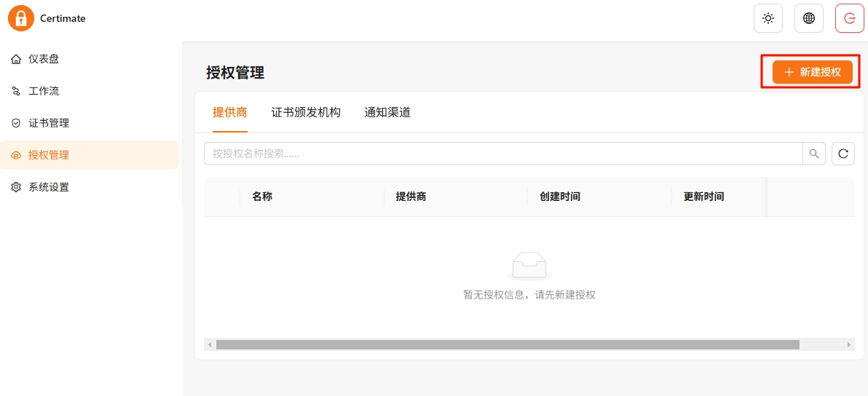Open 仪表盘 dashboard from the sidebar
The image size is (868, 396).
(x=44, y=59)
